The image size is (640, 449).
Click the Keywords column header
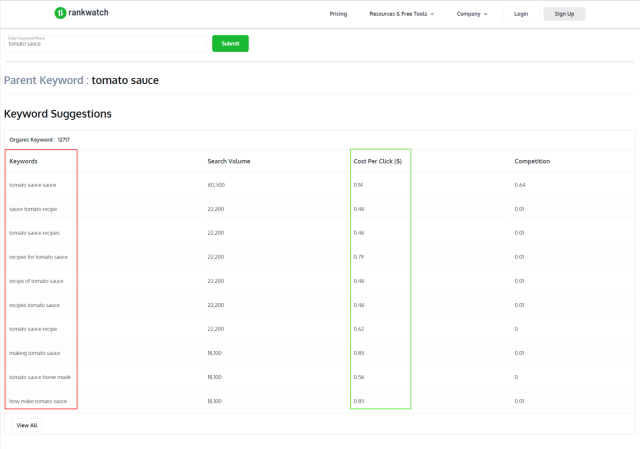pyautogui.click(x=24, y=161)
